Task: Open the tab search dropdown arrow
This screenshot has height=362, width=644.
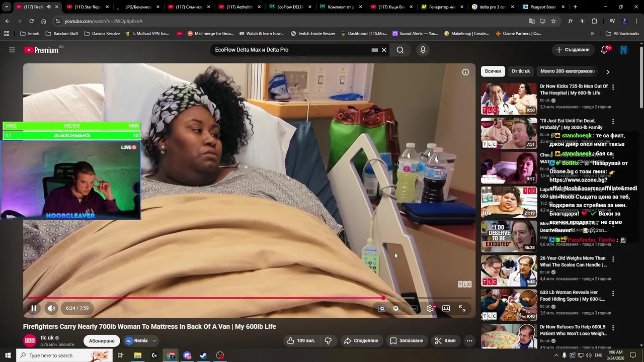Action: (6, 7)
